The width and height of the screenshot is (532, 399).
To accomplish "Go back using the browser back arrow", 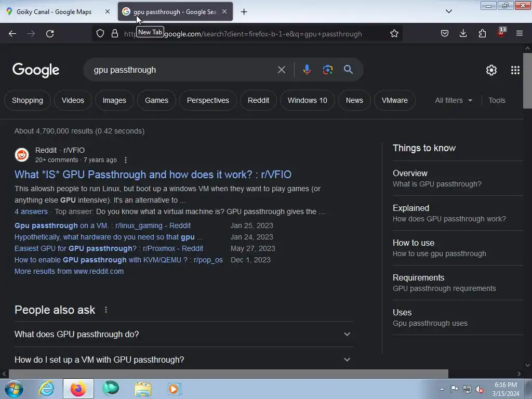I will click(x=12, y=34).
